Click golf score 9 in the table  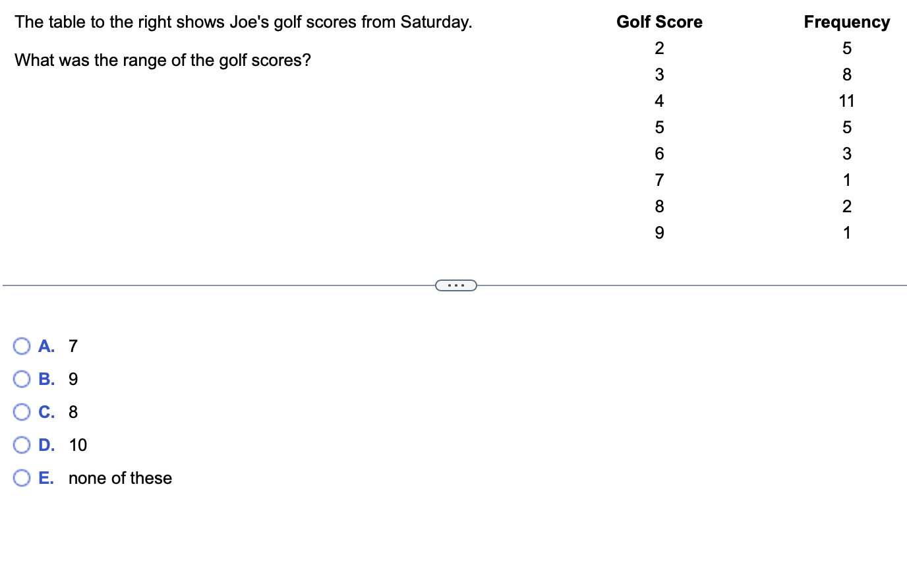659,233
